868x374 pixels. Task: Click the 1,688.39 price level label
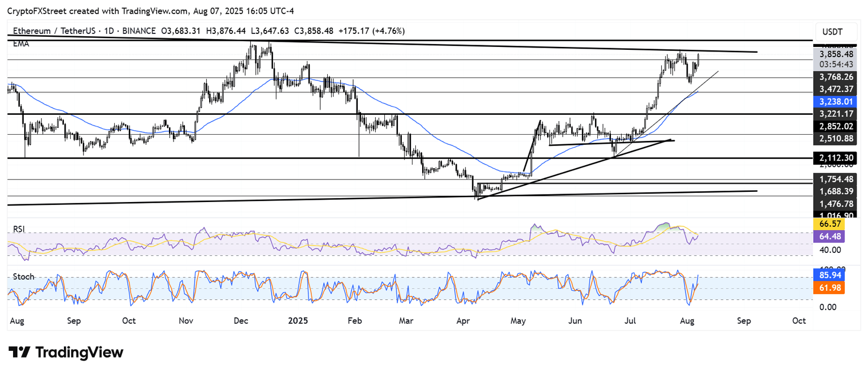pyautogui.click(x=834, y=191)
